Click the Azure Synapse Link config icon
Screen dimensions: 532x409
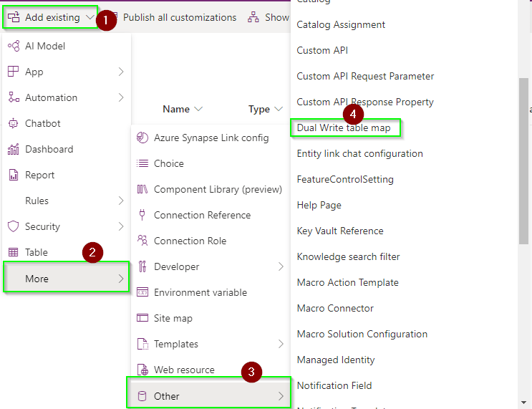[142, 138]
